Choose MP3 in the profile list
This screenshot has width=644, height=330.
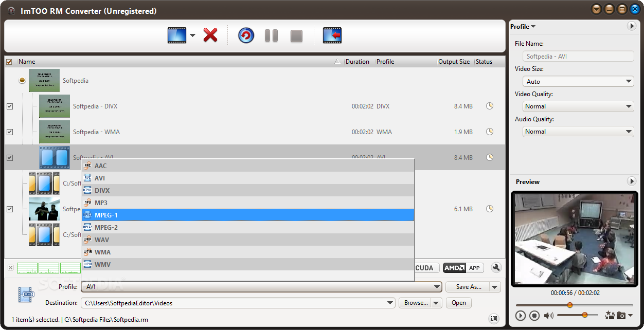click(248, 203)
